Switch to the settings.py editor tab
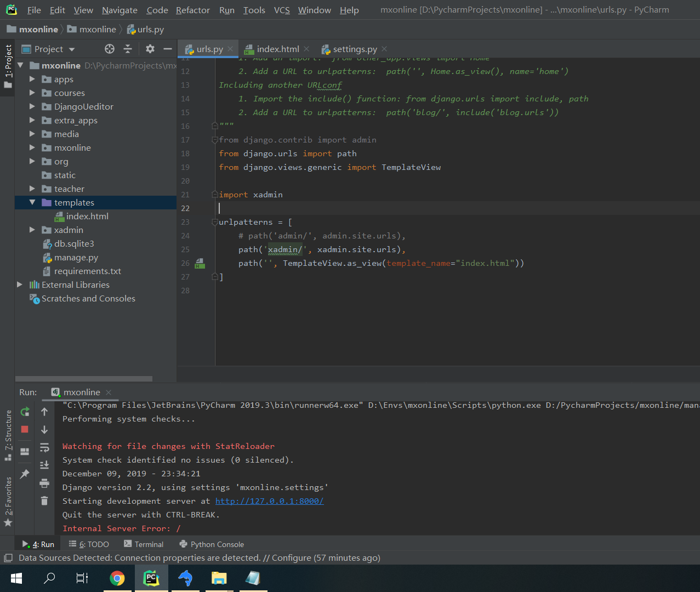This screenshot has width=700, height=592. (x=354, y=49)
